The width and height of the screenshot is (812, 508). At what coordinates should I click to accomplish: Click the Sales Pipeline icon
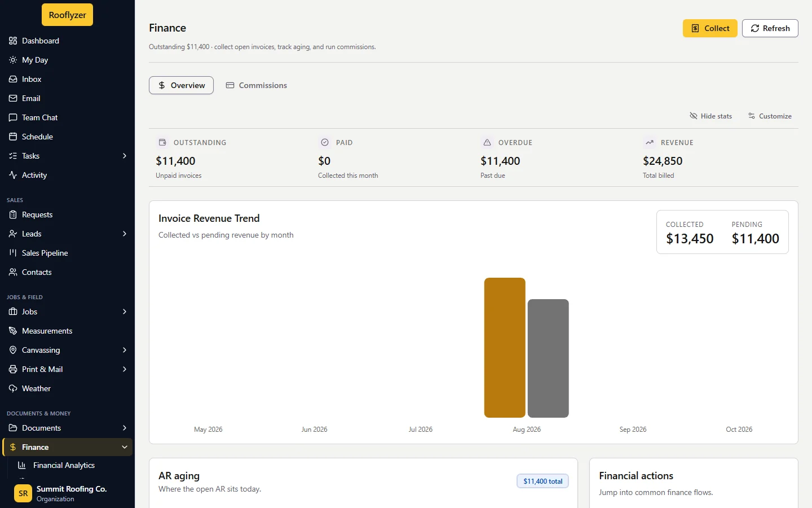pyautogui.click(x=13, y=253)
